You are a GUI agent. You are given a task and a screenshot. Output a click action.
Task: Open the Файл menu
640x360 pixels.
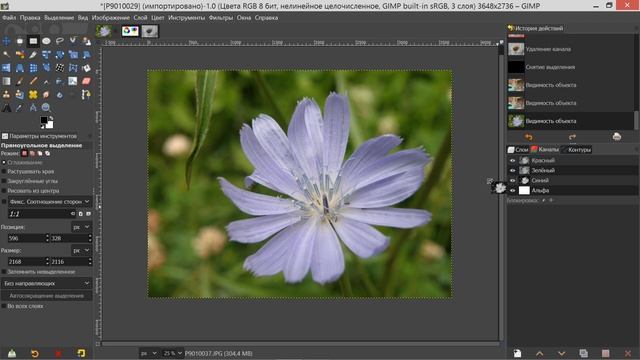(9, 18)
